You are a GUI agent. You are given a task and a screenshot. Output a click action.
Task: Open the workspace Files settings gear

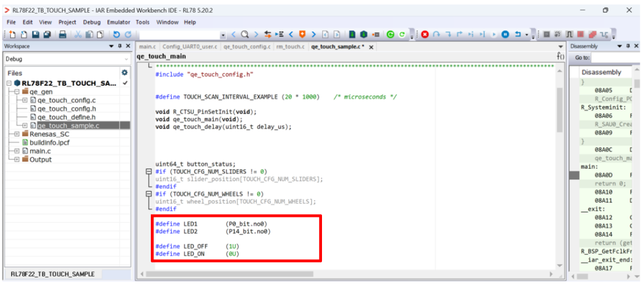(125, 73)
